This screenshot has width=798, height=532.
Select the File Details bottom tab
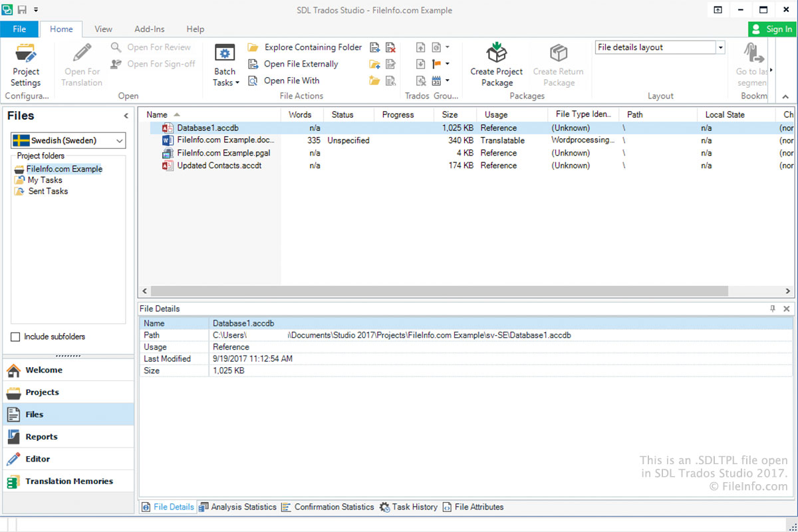coord(168,507)
